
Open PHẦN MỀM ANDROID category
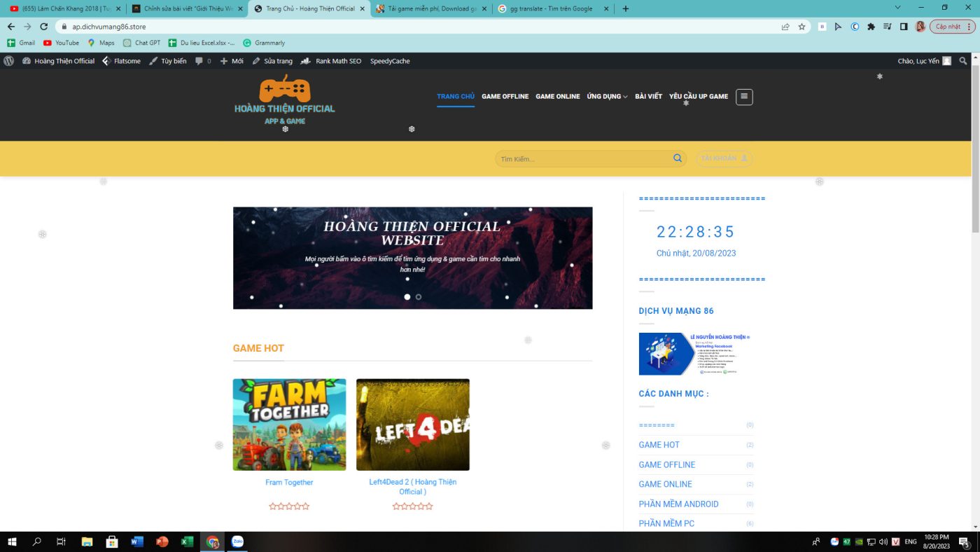pos(679,504)
